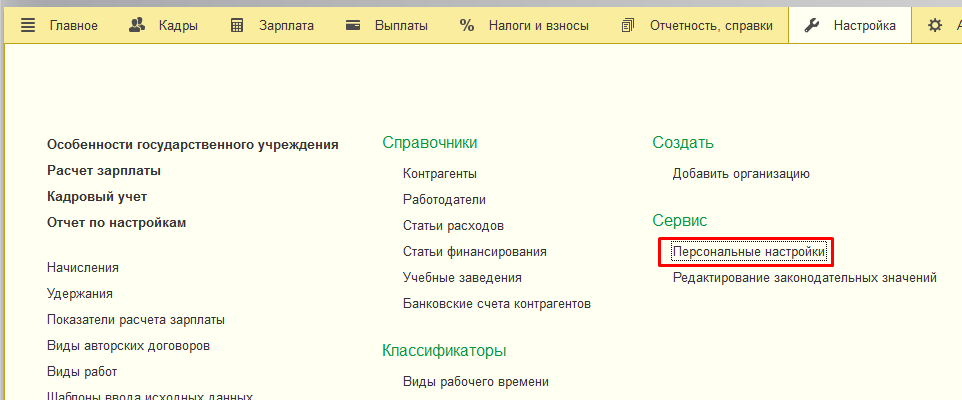The width and height of the screenshot is (962, 400).
Task: Open Кадровый учет settings
Action: pos(97,197)
